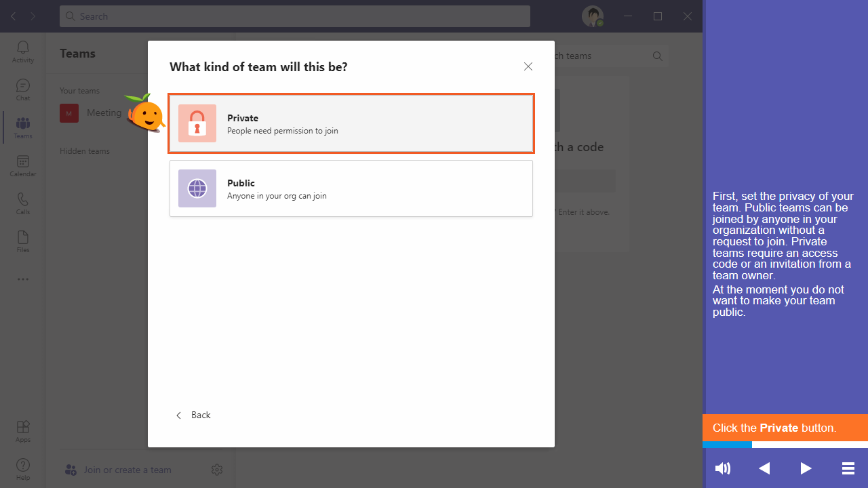Expand the Hidden teams section
Screen dimensions: 868x488
(x=85, y=151)
